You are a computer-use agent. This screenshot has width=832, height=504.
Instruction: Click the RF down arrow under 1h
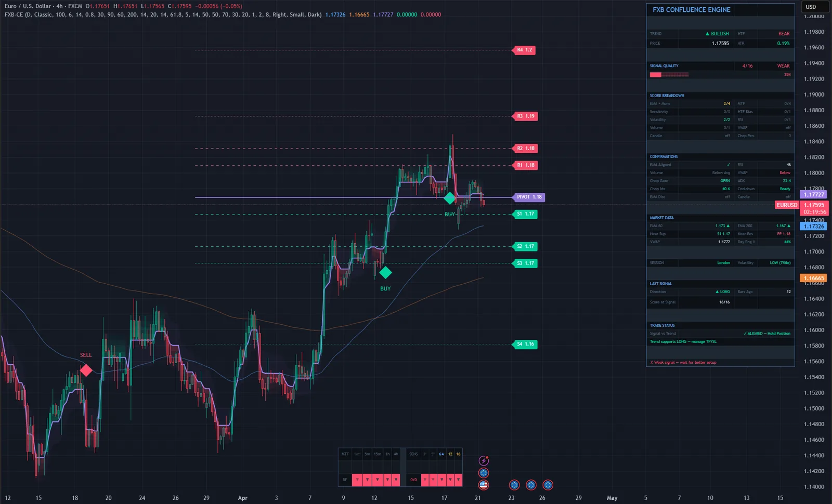point(387,480)
